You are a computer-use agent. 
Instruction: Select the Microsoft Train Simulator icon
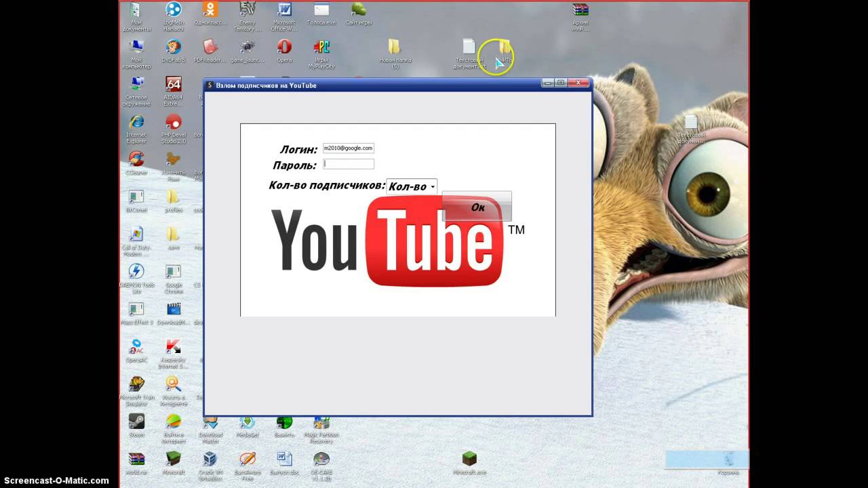tap(136, 391)
